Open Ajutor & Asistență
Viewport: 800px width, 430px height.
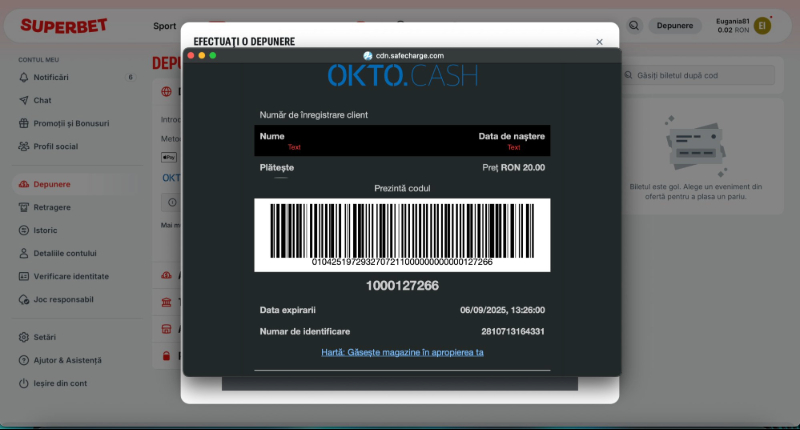pyautogui.click(x=67, y=360)
